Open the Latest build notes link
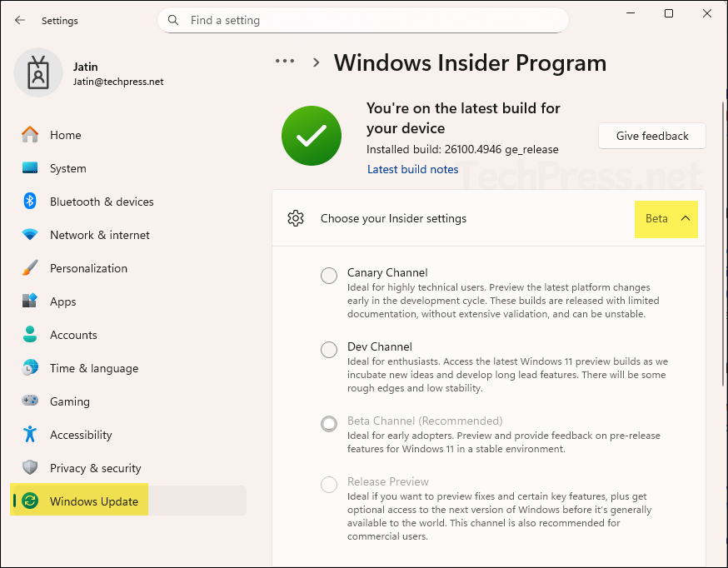Image resolution: width=728 pixels, height=568 pixels. click(412, 169)
